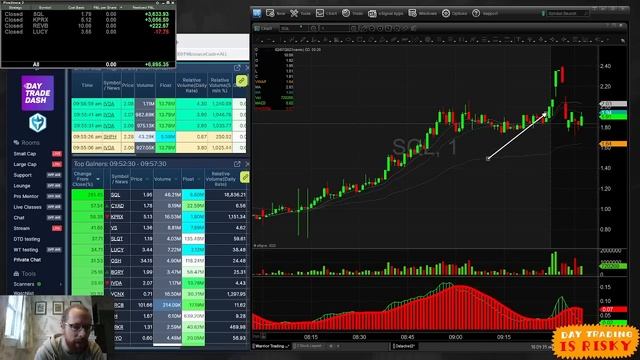The height and width of the screenshot is (360, 640).
Task: Click the Top Gainers yellow link icon
Action: (244, 177)
